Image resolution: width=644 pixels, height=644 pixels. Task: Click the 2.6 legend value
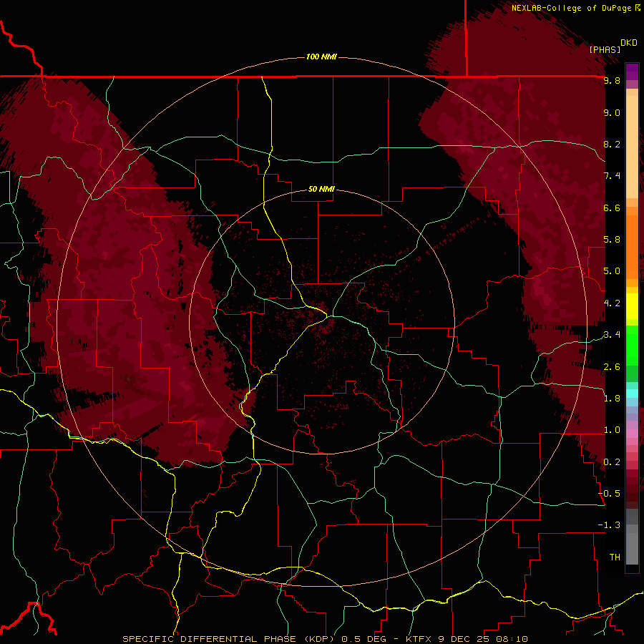click(612, 367)
